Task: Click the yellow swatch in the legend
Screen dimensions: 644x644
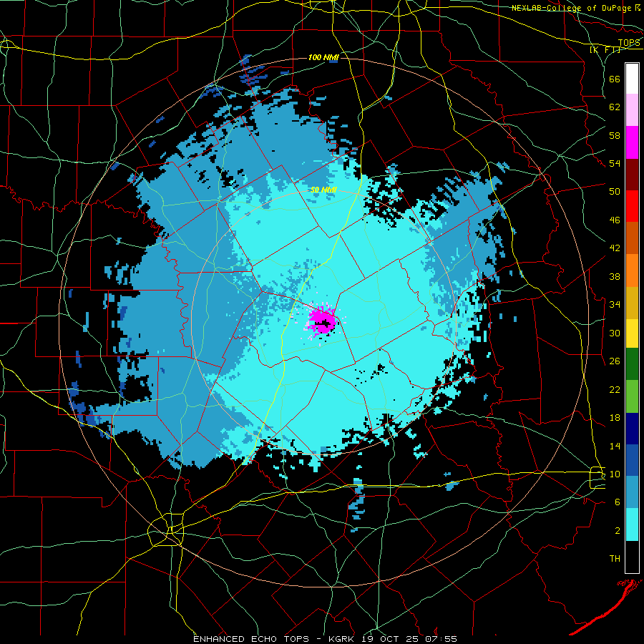Action: 632,333
